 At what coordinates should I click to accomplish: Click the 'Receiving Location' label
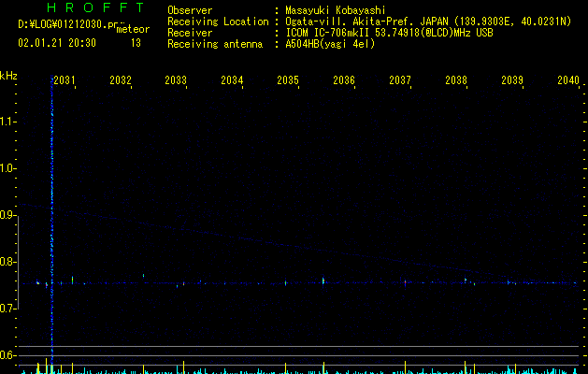click(218, 22)
